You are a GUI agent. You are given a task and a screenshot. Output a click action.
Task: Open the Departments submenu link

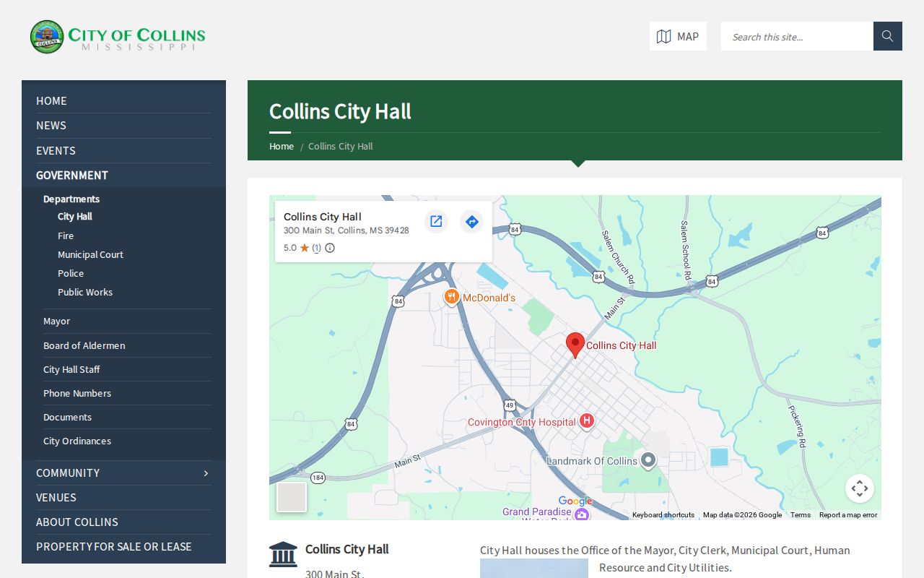point(71,199)
